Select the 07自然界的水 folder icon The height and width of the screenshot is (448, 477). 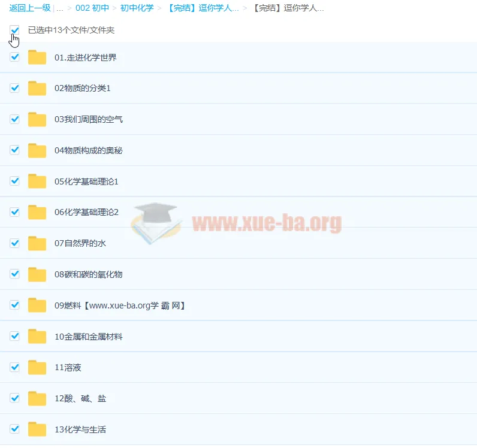[37, 244]
